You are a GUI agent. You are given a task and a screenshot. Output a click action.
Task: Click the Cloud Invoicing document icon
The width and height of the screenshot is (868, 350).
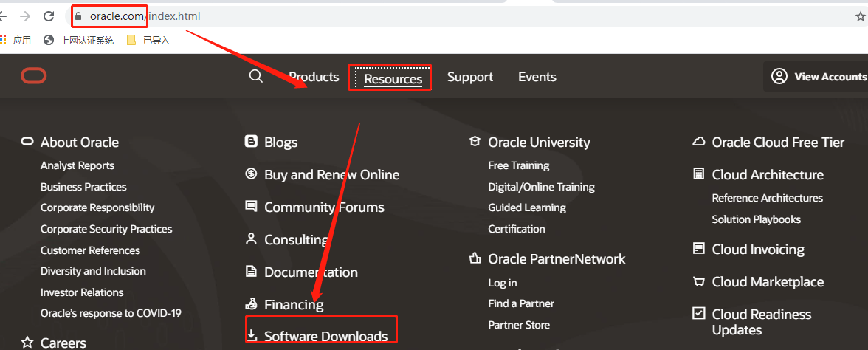699,249
